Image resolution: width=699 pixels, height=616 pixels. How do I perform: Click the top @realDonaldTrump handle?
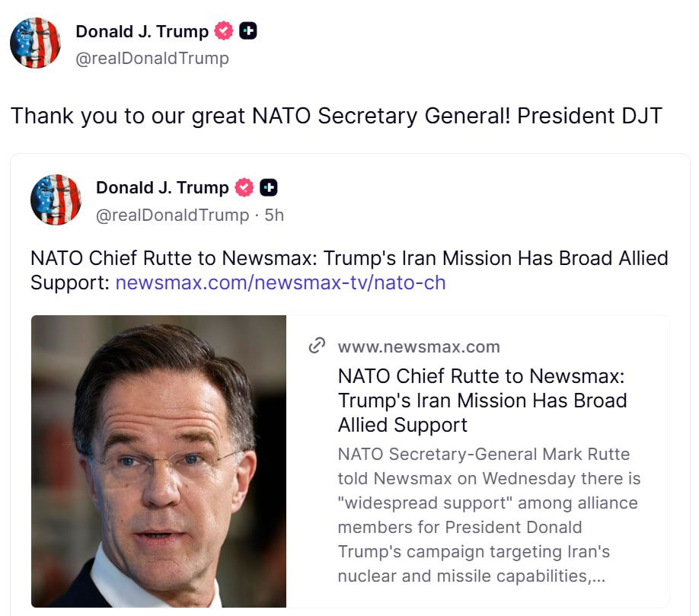(152, 58)
